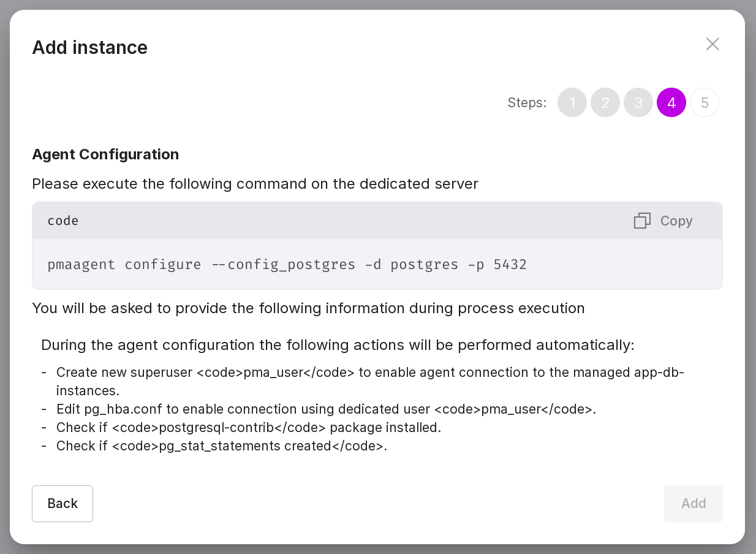
Task: Click the active purple step 4
Action: pyautogui.click(x=671, y=102)
